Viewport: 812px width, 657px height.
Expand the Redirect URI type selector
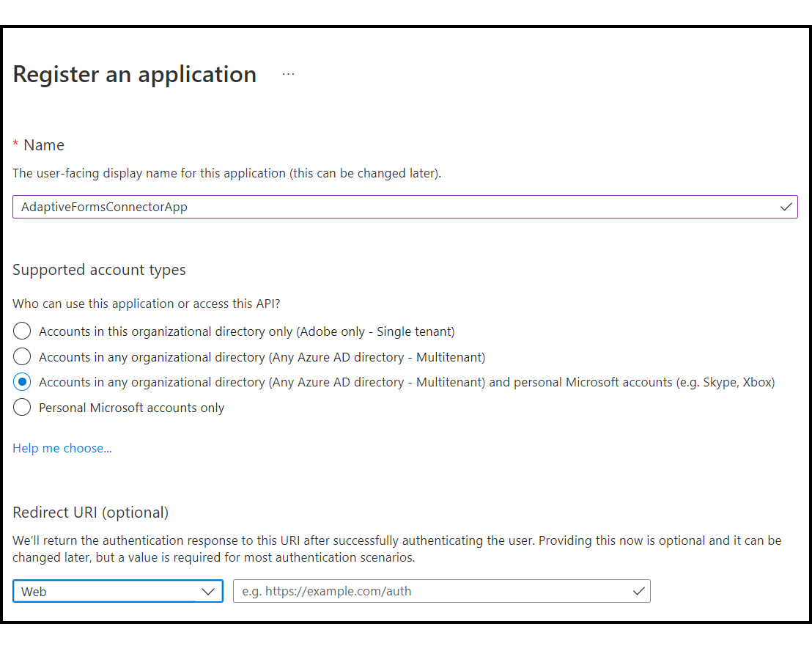117,591
